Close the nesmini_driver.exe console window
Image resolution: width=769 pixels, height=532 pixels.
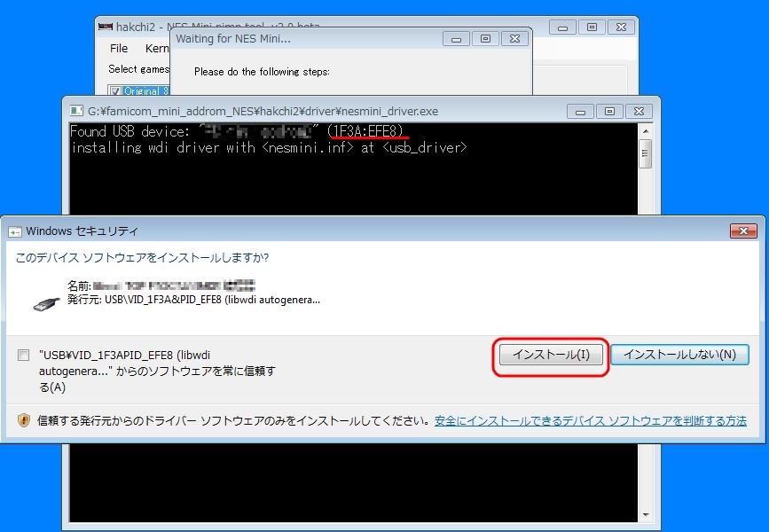click(639, 112)
